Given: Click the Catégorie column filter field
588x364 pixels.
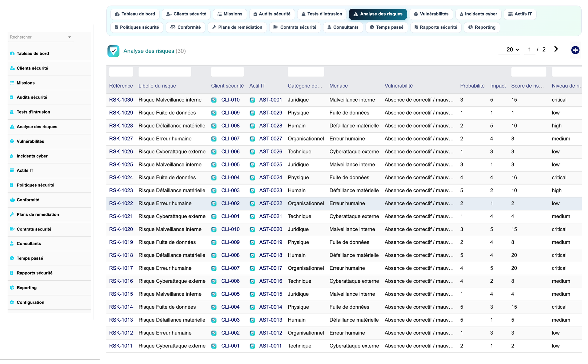Looking at the screenshot, I should [306, 72].
